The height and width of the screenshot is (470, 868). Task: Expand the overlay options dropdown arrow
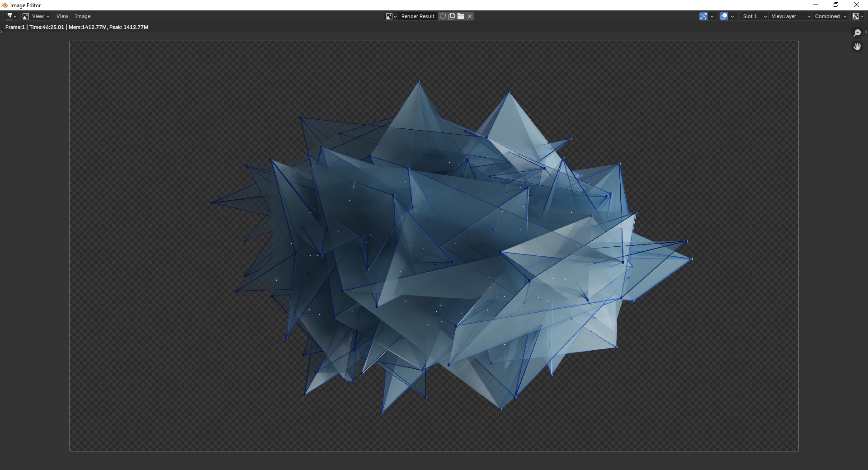(732, 16)
